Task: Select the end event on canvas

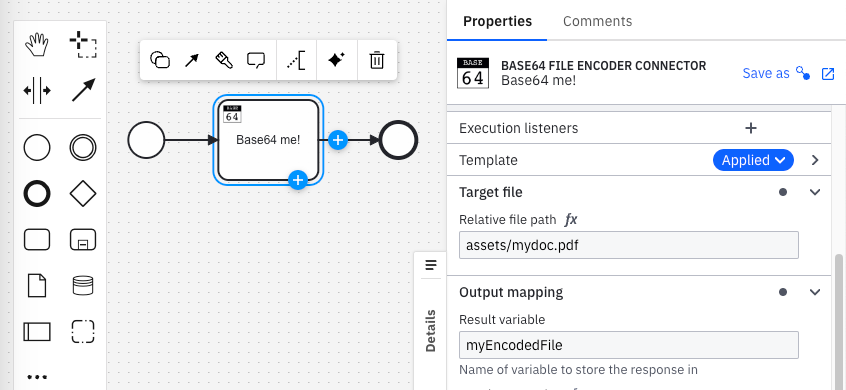Action: [x=399, y=140]
